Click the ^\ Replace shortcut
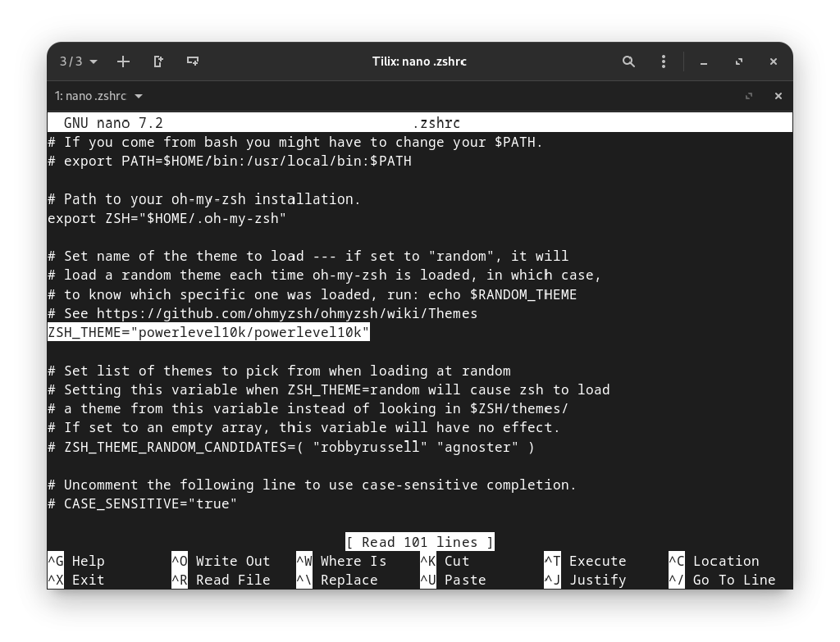This screenshot has height=642, width=840. 337,580
